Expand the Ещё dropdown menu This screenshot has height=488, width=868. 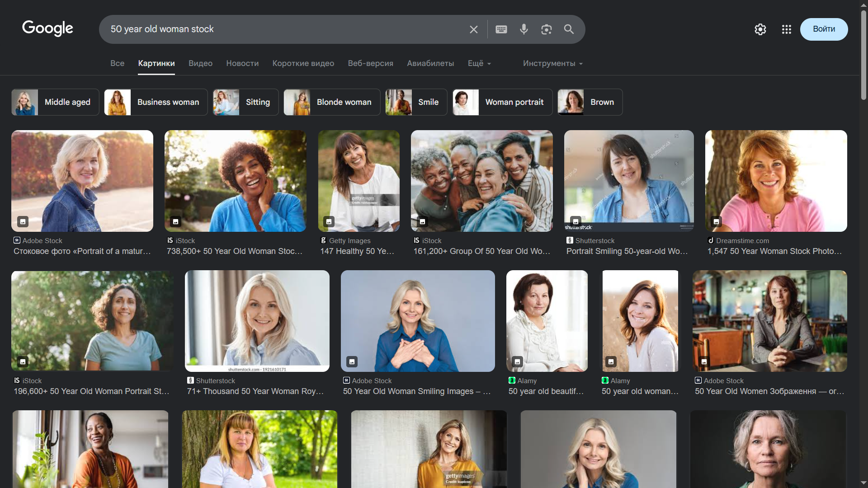coord(479,63)
